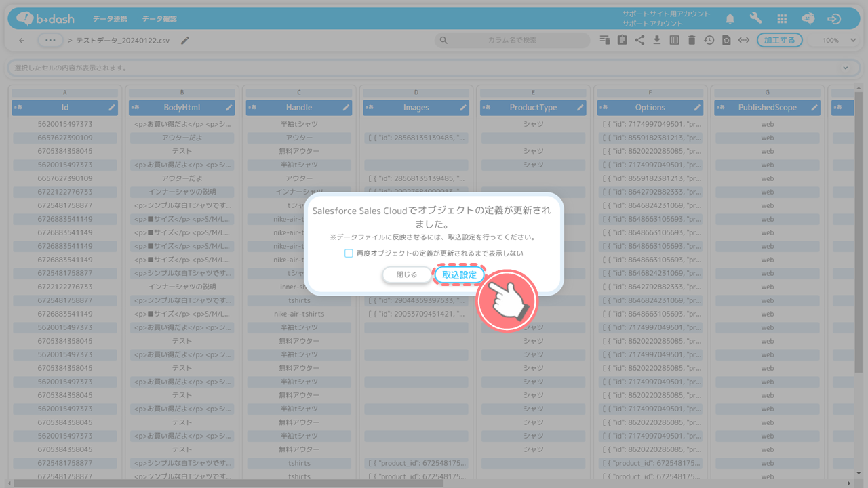The height and width of the screenshot is (488, 868).
Task: Edit the BodyHtml column header pencil
Action: coord(229,107)
